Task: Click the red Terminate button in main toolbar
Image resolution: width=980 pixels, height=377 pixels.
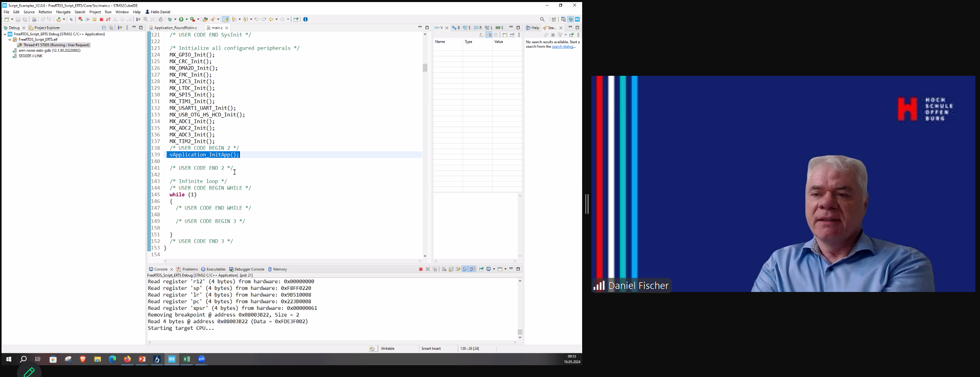Action: (101, 19)
